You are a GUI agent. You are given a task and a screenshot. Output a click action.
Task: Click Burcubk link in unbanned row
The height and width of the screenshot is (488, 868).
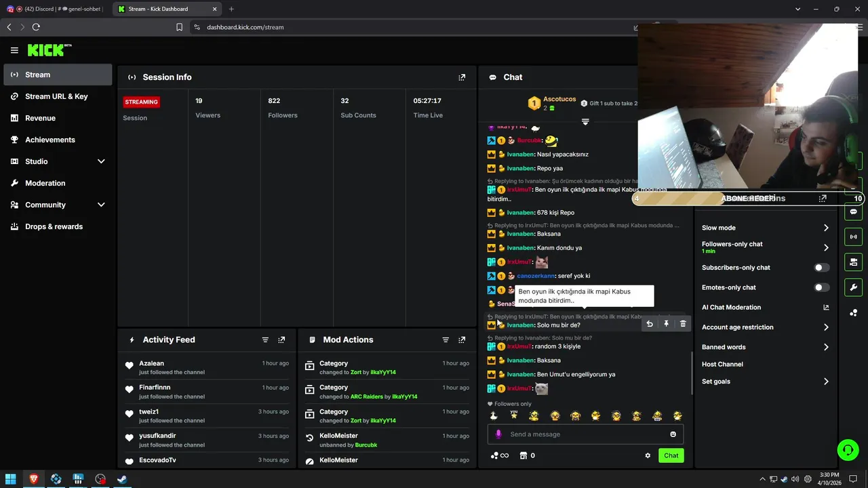pyautogui.click(x=366, y=445)
